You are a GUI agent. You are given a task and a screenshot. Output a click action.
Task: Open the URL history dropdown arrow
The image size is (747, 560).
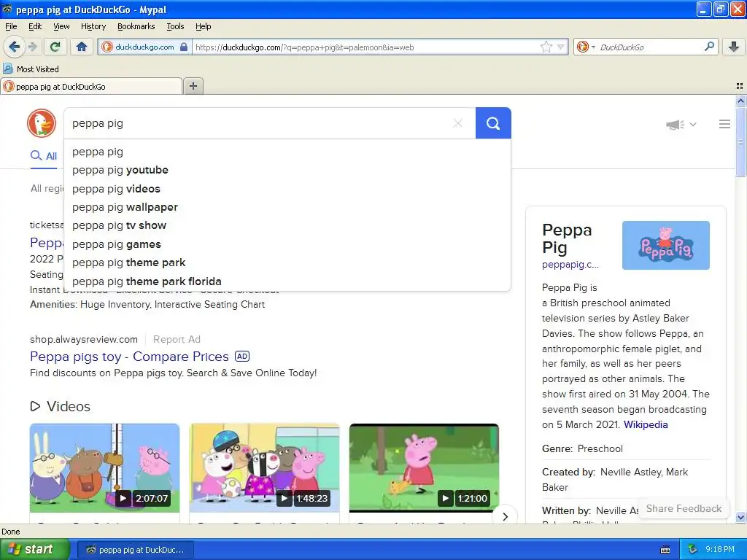(561, 47)
